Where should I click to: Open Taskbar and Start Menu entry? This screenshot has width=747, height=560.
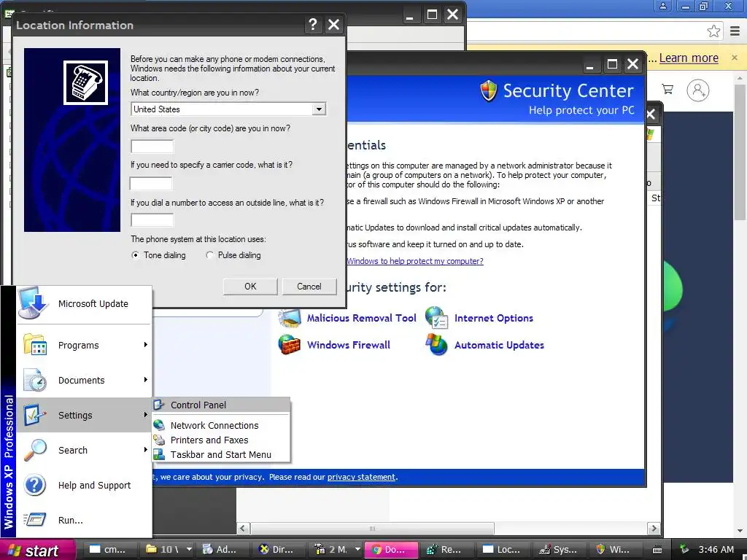point(221,455)
